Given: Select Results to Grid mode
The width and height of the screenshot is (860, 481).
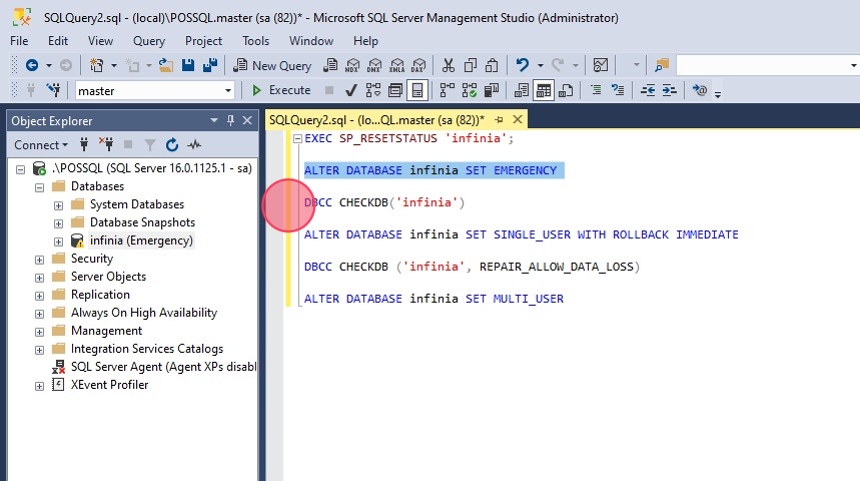Looking at the screenshot, I should [544, 90].
